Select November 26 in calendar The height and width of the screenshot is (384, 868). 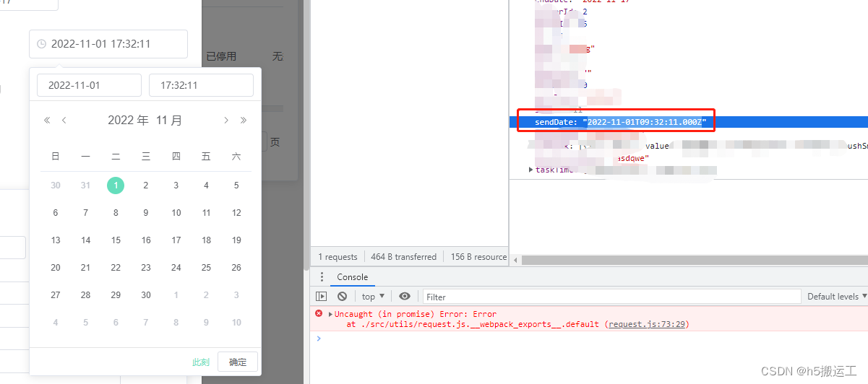pos(236,268)
